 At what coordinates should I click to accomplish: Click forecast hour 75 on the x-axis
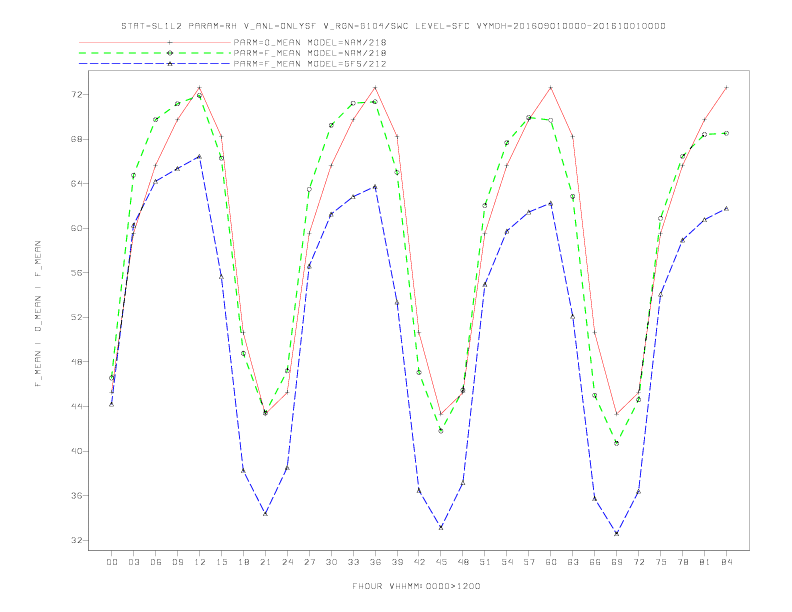coord(661,562)
